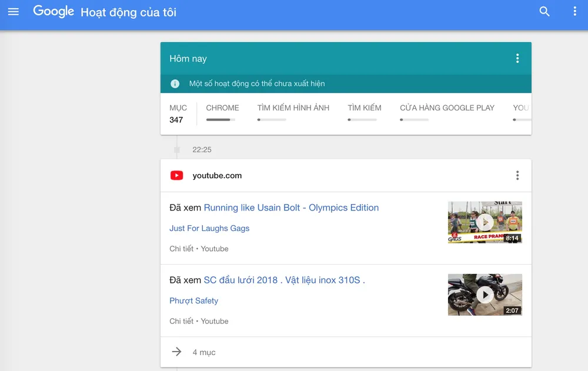588x371 pixels.
Task: Select the TÌM KIẾM filter tab
Action: (x=364, y=108)
